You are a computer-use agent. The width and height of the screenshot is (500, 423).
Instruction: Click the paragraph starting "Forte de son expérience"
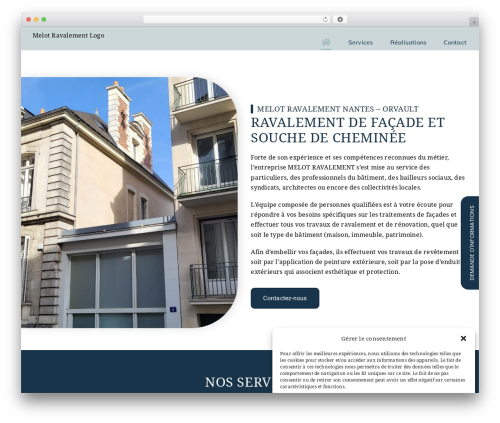click(358, 172)
